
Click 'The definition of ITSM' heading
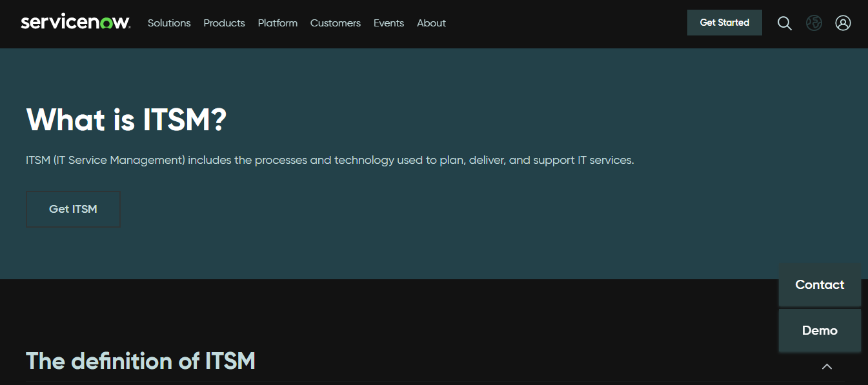[x=141, y=360]
